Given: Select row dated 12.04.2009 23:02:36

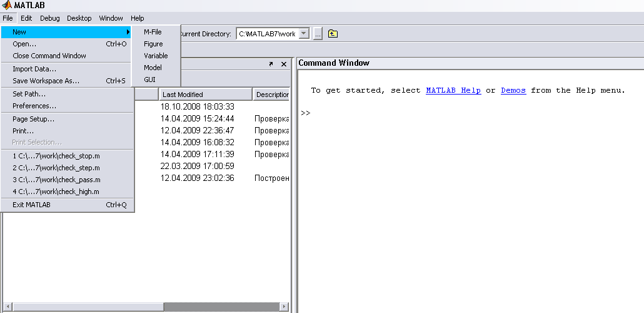Looking at the screenshot, I should [198, 178].
